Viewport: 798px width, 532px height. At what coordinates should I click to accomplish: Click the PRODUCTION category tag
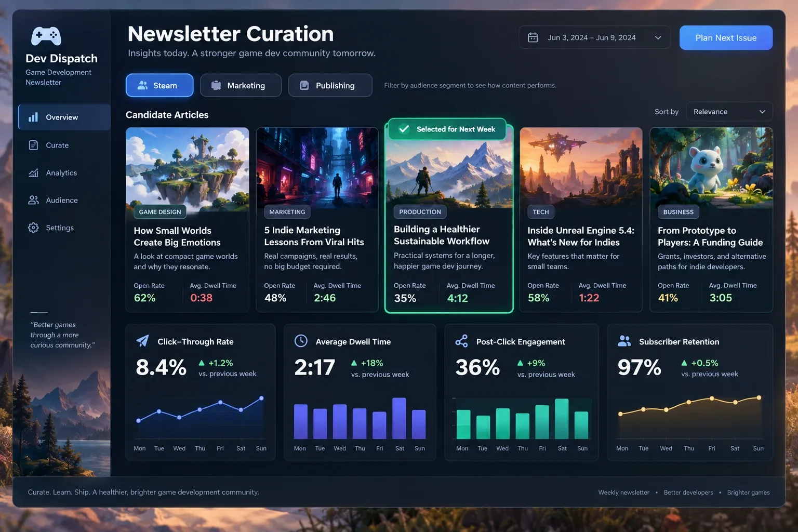tap(420, 212)
